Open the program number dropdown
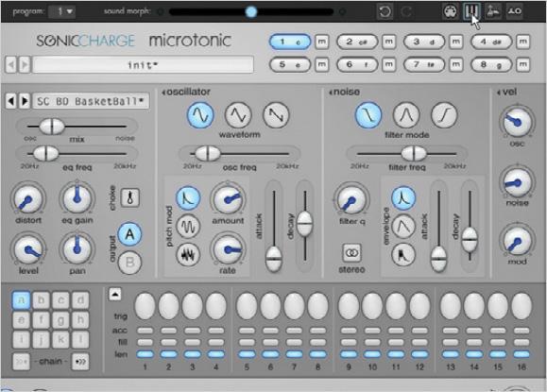Image resolution: width=547 pixels, height=392 pixels. coord(62,11)
